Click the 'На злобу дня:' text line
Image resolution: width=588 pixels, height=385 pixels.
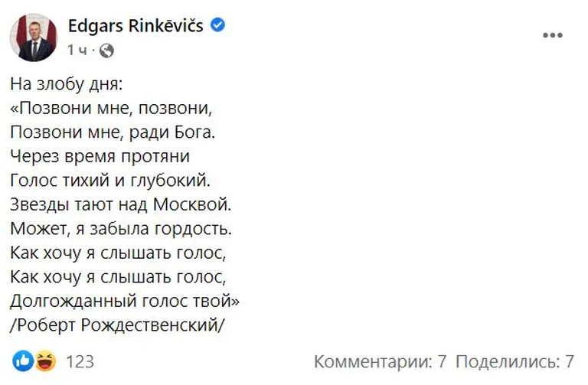point(67,84)
